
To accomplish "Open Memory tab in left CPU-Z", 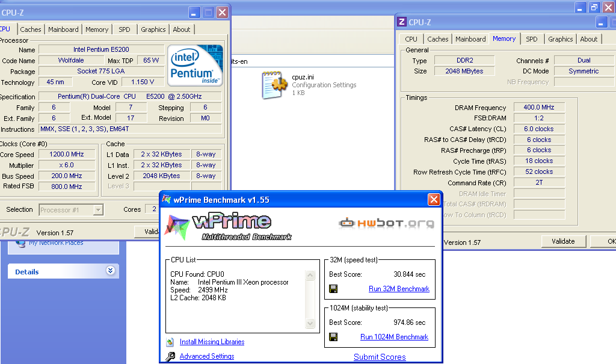I will [x=97, y=29].
